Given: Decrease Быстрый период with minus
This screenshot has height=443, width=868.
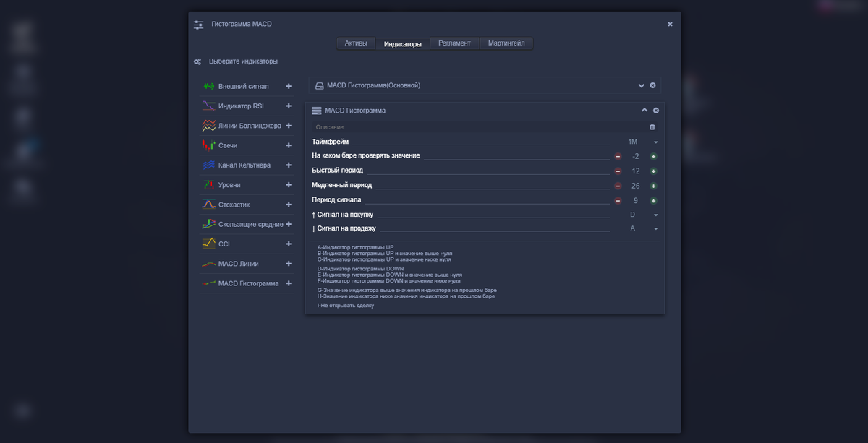Looking at the screenshot, I should 618,171.
